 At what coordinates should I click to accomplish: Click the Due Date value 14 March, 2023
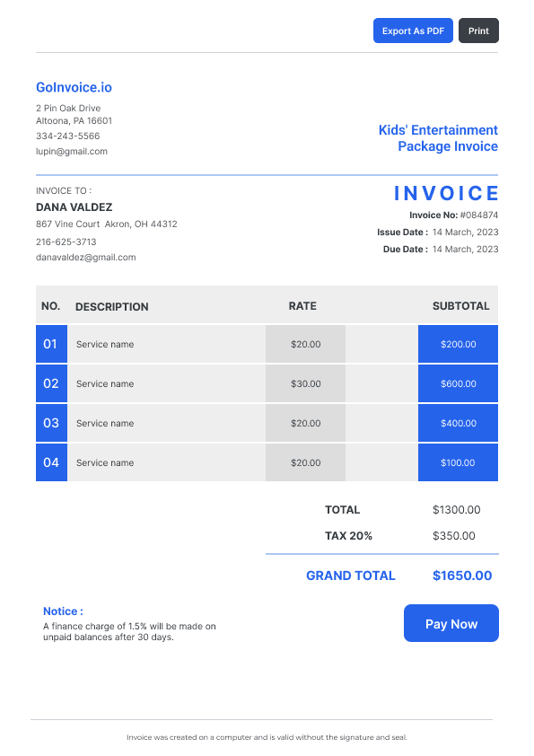click(x=465, y=250)
